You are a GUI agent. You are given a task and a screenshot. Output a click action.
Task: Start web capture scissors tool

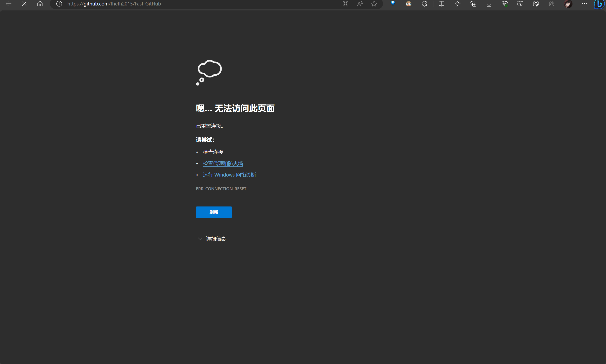pos(520,4)
